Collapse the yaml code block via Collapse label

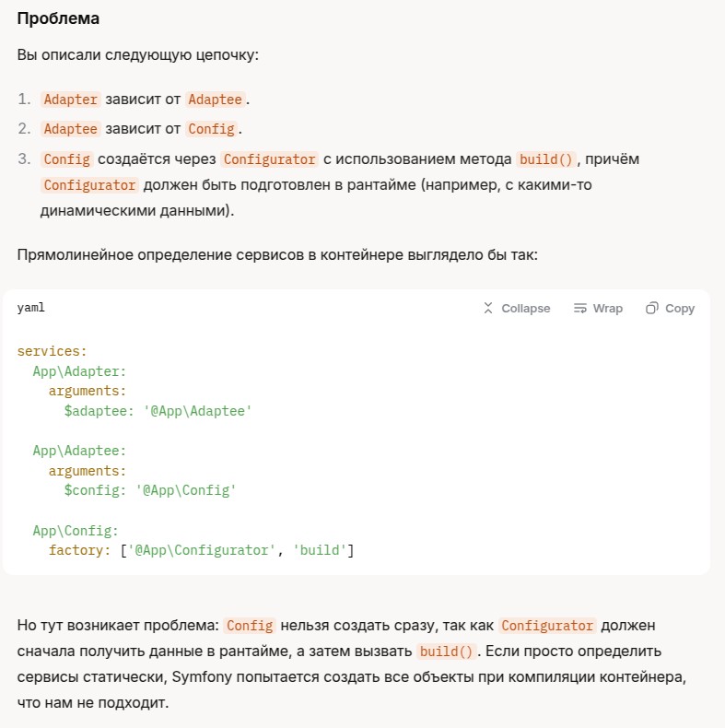pos(525,309)
